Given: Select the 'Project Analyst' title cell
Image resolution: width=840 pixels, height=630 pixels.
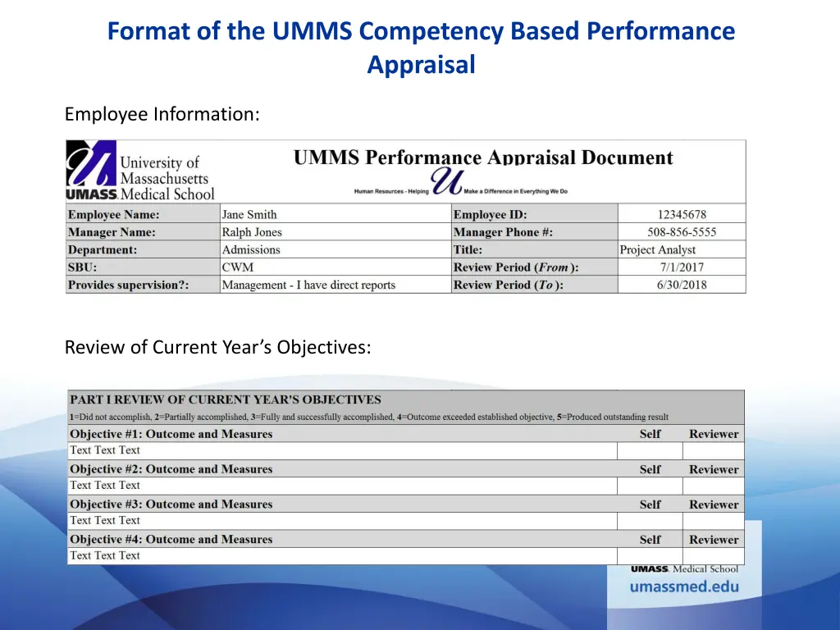Looking at the screenshot, I should 682,249.
